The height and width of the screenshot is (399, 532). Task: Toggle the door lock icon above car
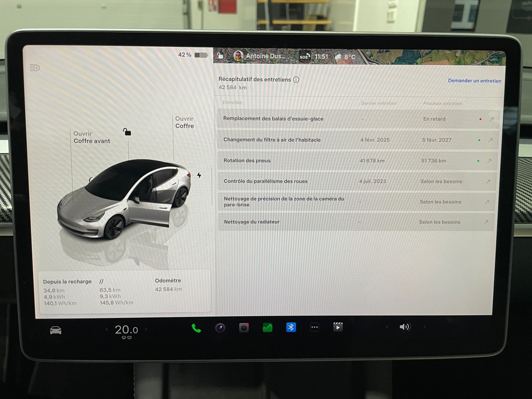[127, 132]
